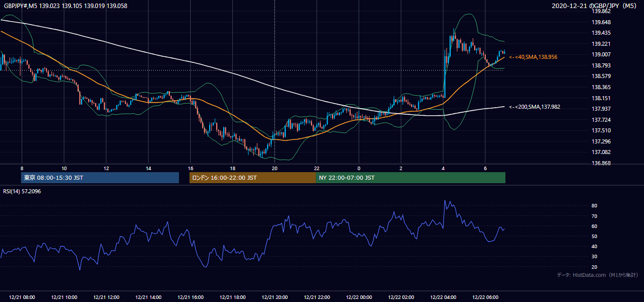
Task: Click the price axis value 136.868
Action: [602, 163]
